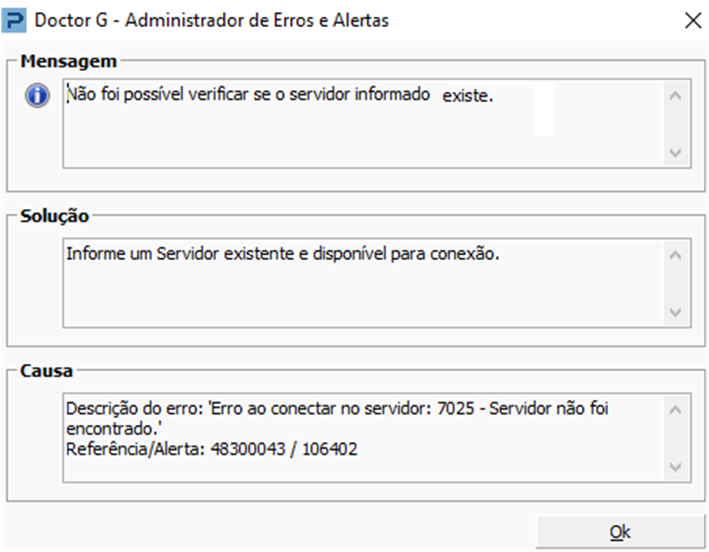Click inside the Solução text box
Image resolution: width=709 pixels, height=552 pixels.
(x=364, y=283)
